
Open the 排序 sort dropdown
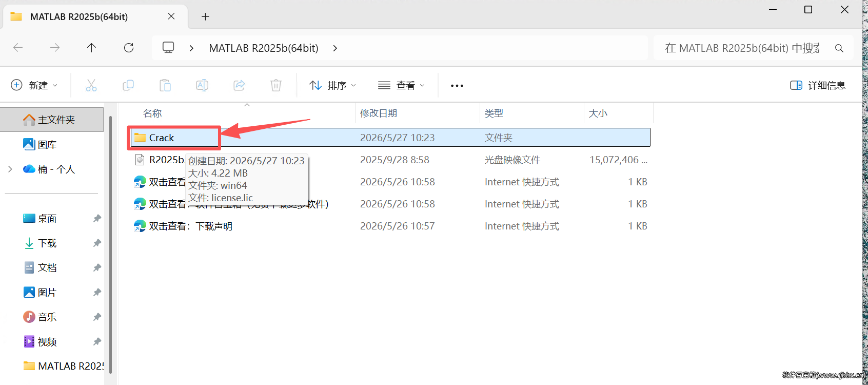click(332, 85)
